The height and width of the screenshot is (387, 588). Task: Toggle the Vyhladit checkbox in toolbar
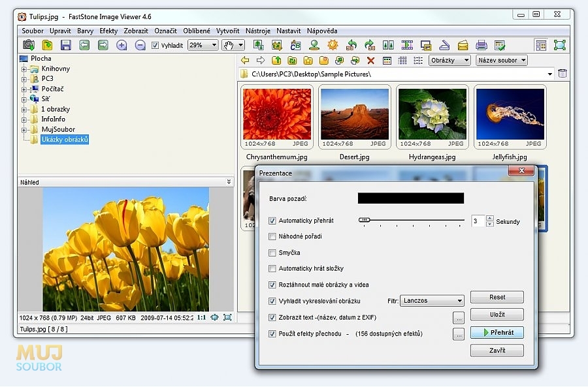pos(155,45)
